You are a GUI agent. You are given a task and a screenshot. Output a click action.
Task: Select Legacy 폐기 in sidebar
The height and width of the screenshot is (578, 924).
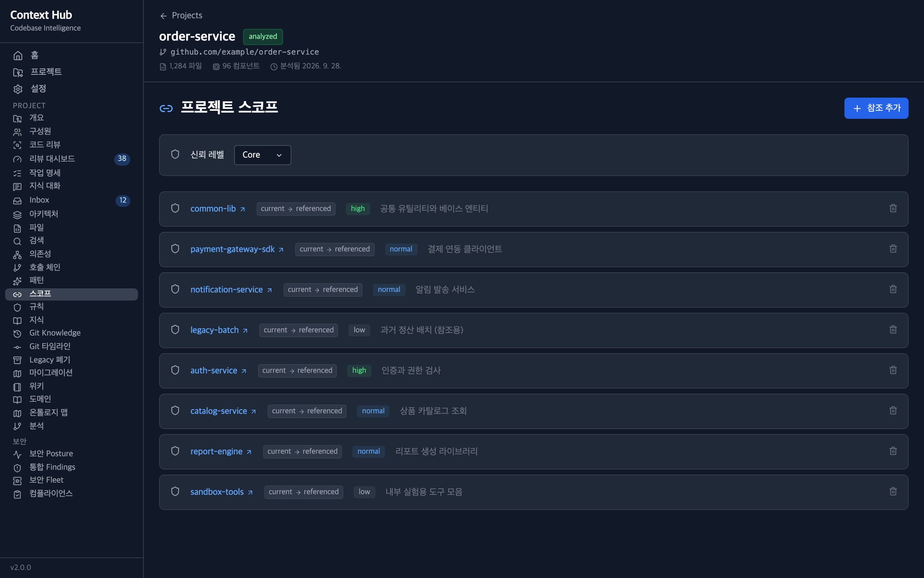72,360
